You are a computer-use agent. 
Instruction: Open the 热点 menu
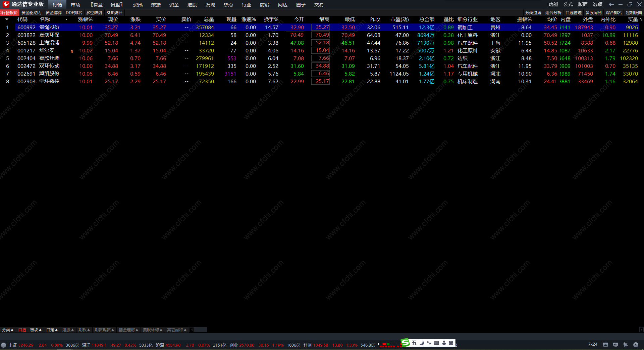(228, 5)
